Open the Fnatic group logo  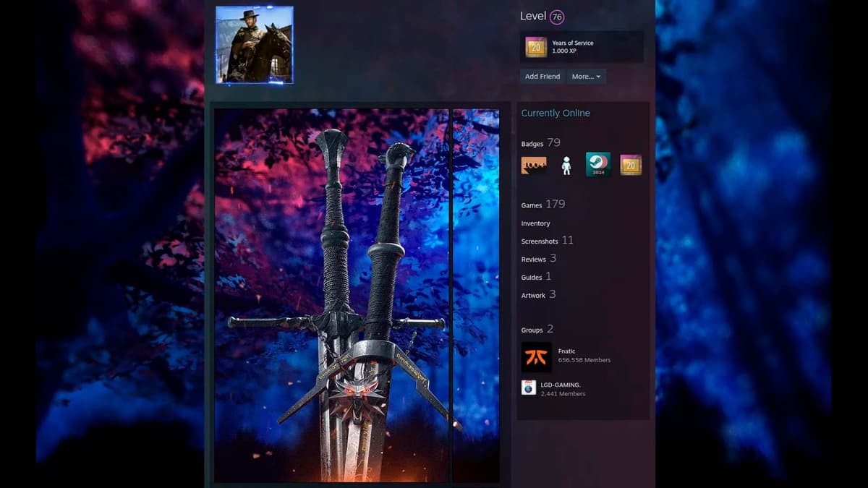pyautogui.click(x=536, y=356)
